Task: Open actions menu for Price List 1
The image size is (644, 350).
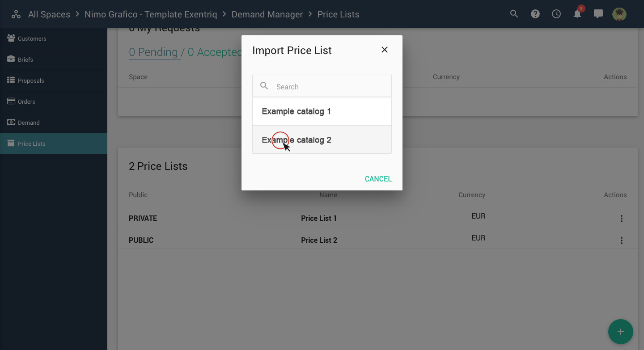Action: click(622, 219)
